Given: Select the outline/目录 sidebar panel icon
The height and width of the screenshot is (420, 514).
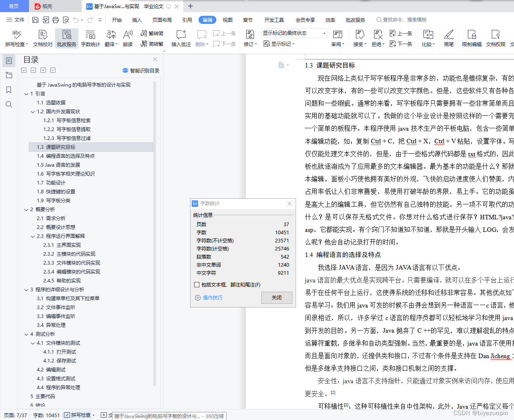Looking at the screenshot, I should 9,61.
